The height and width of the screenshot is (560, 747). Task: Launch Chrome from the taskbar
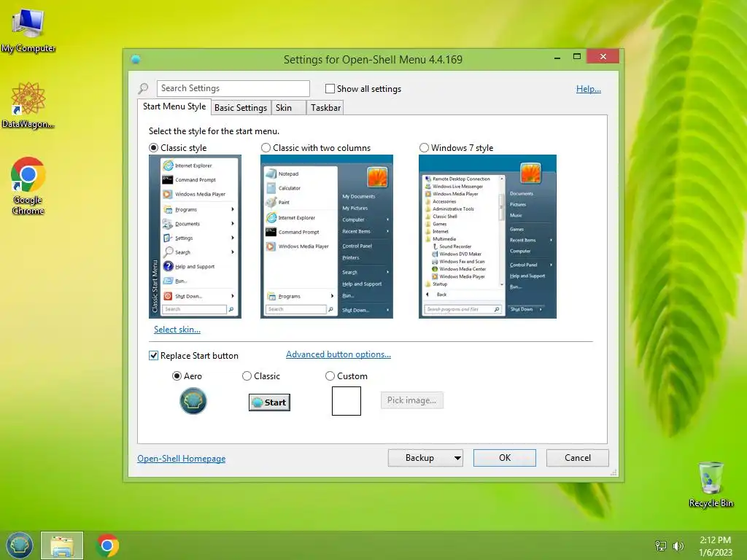point(107,545)
